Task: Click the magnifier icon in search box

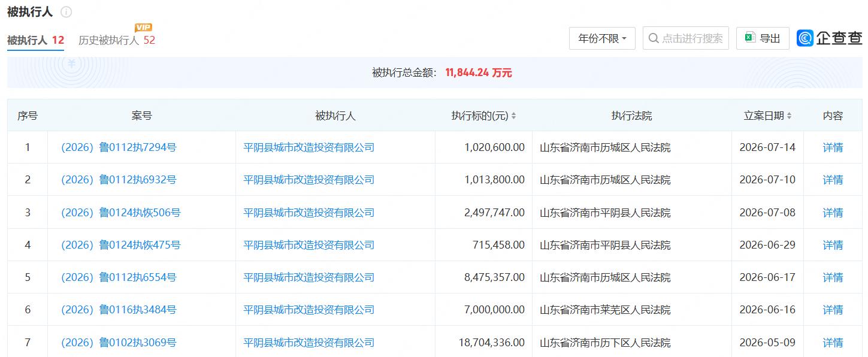Action: pyautogui.click(x=654, y=38)
